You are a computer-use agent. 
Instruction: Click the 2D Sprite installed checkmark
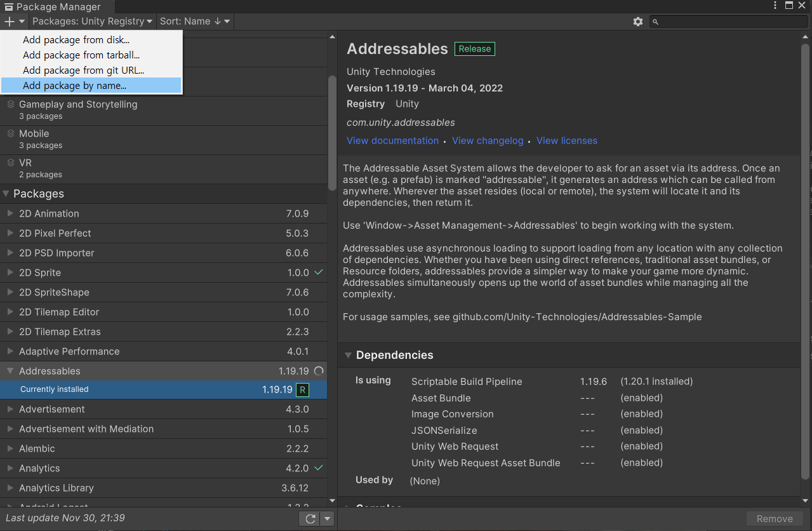click(319, 272)
